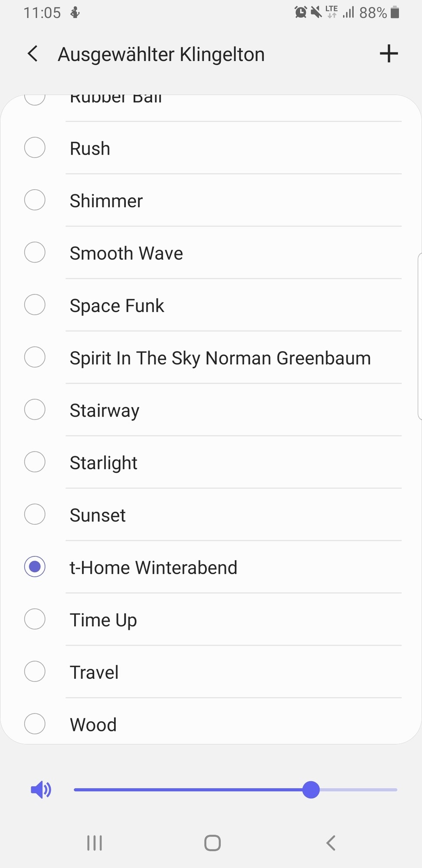Choose the Wood ringtone
This screenshot has width=422, height=868.
coord(211,724)
